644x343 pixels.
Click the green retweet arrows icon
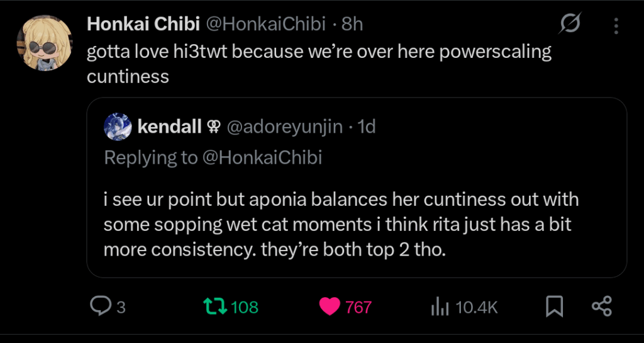(214, 306)
